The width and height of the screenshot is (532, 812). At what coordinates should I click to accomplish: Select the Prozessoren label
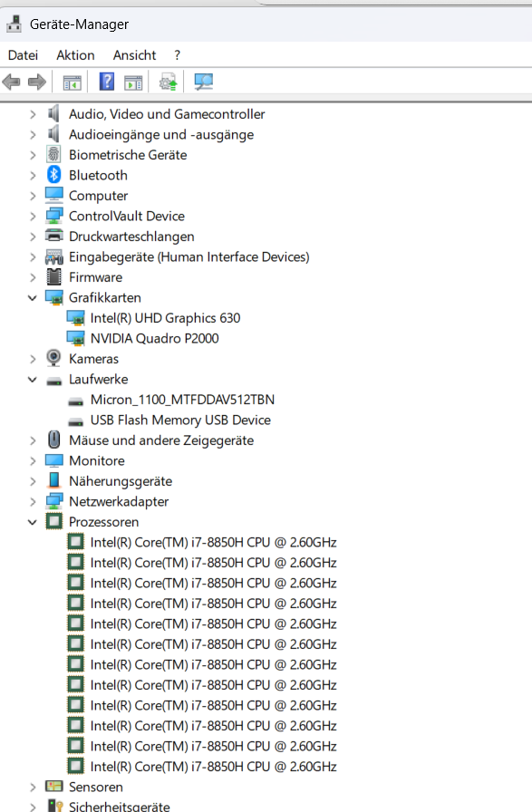coord(103,522)
